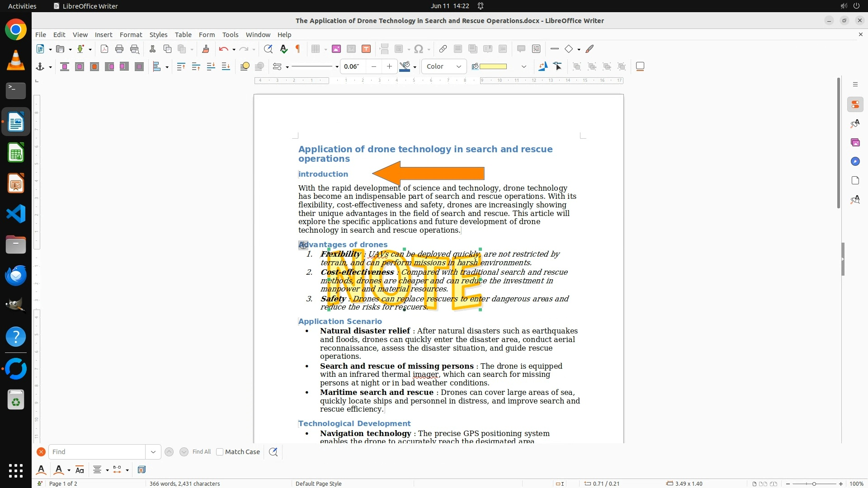Toggle formatting marks pilcrow icon

(298, 49)
